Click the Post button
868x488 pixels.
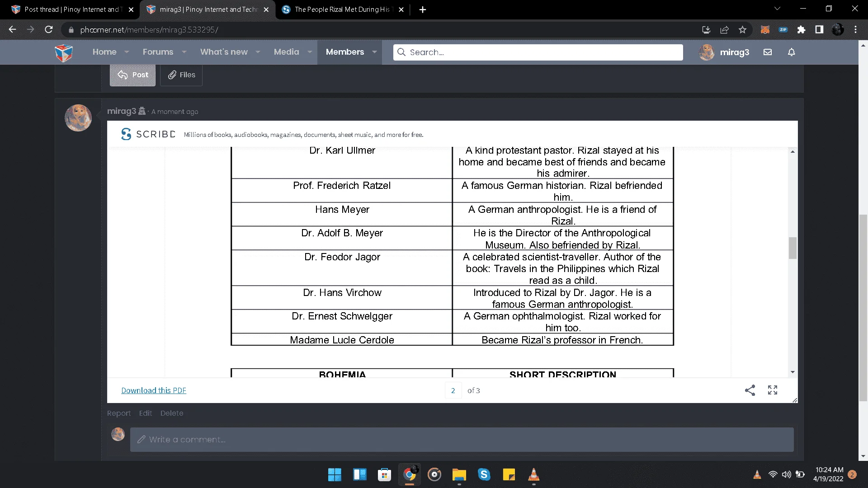point(132,75)
